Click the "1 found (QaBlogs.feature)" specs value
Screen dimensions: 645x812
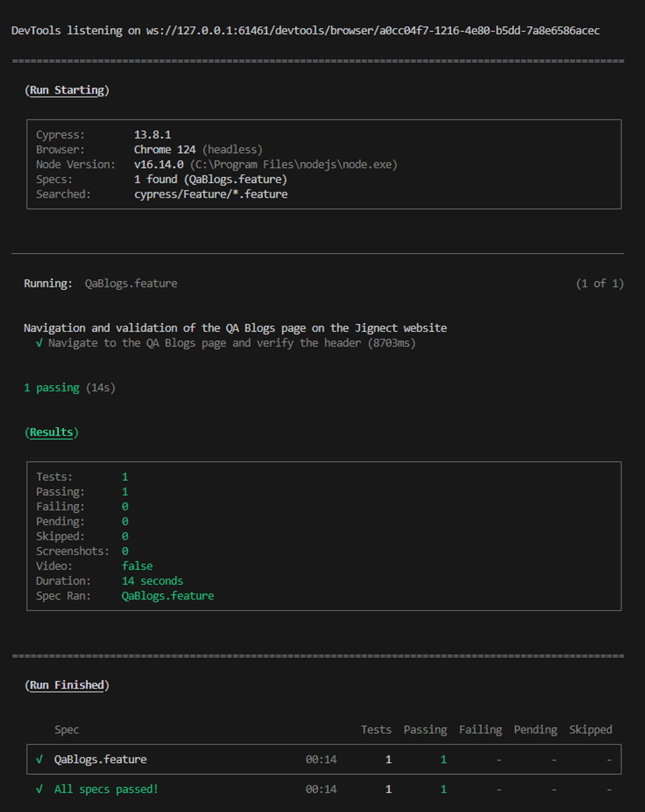(x=211, y=179)
